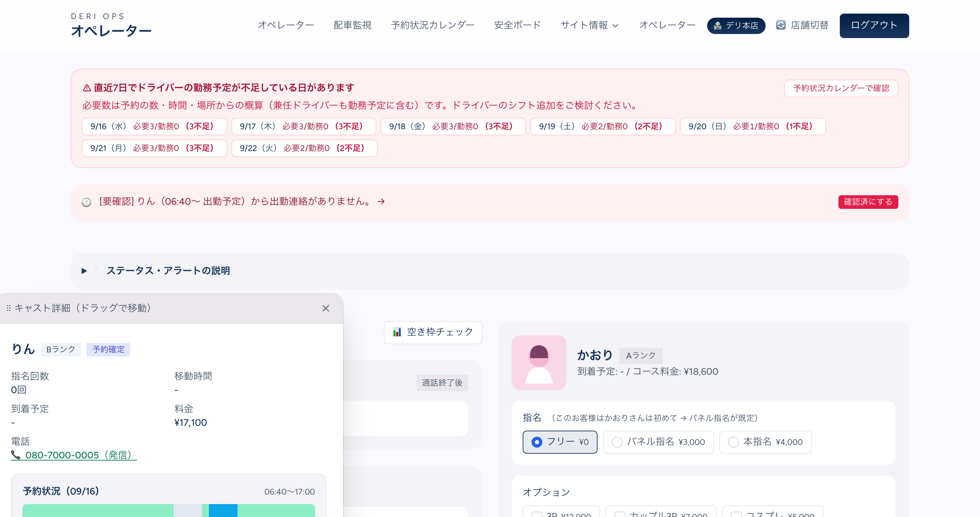Image resolution: width=980 pixels, height=517 pixels.
Task: Call 080-7000-0005 via the phone link
Action: 74,455
